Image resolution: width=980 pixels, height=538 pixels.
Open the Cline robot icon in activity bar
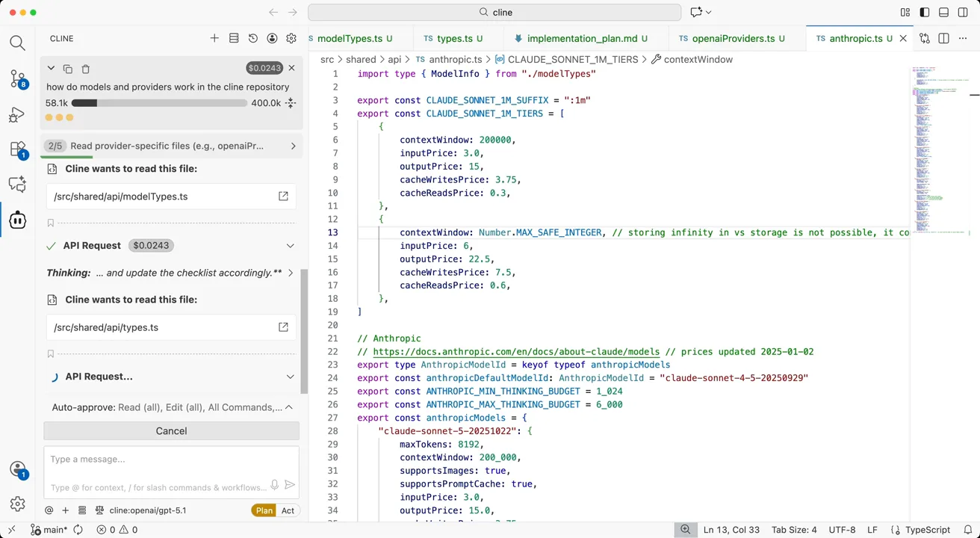coord(18,220)
